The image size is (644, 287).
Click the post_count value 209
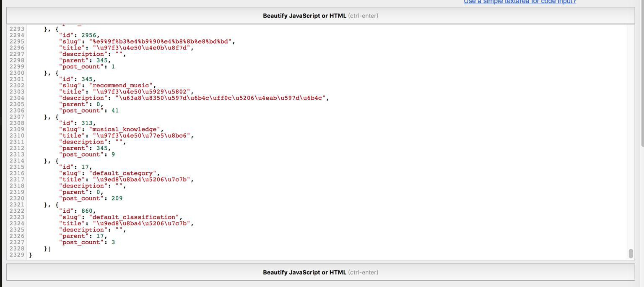click(117, 198)
